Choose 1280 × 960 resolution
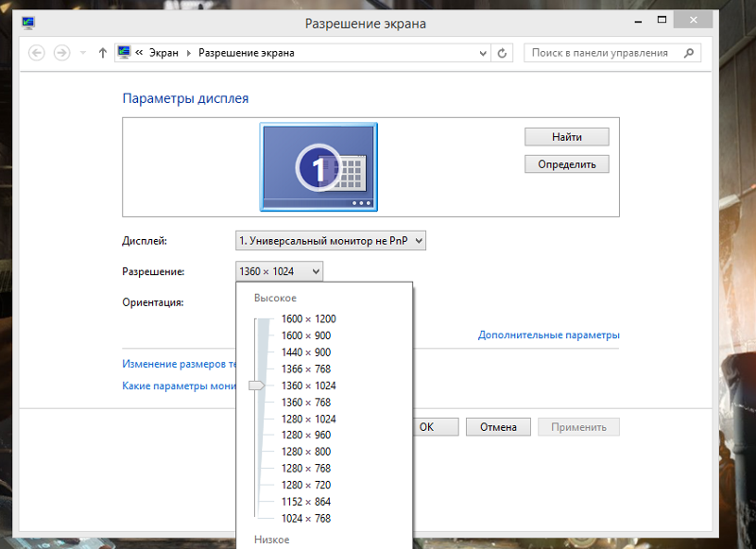Screen dimensions: 756x549 pyautogui.click(x=306, y=436)
